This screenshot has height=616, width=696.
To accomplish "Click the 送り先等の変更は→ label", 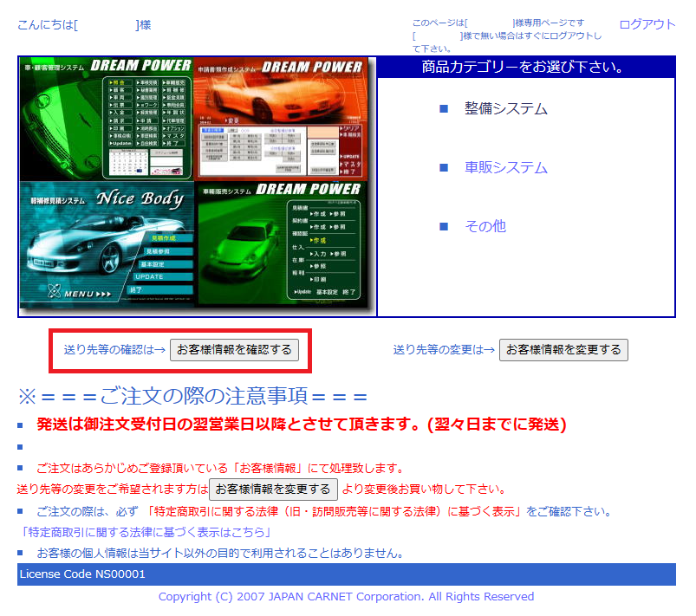I will [x=444, y=350].
